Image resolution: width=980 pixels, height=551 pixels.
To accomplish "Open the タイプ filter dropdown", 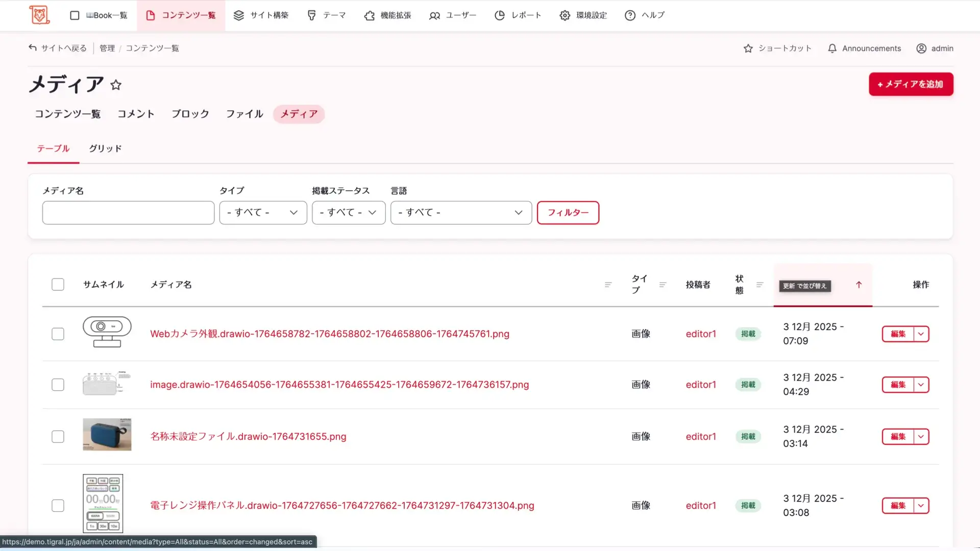I will click(263, 213).
